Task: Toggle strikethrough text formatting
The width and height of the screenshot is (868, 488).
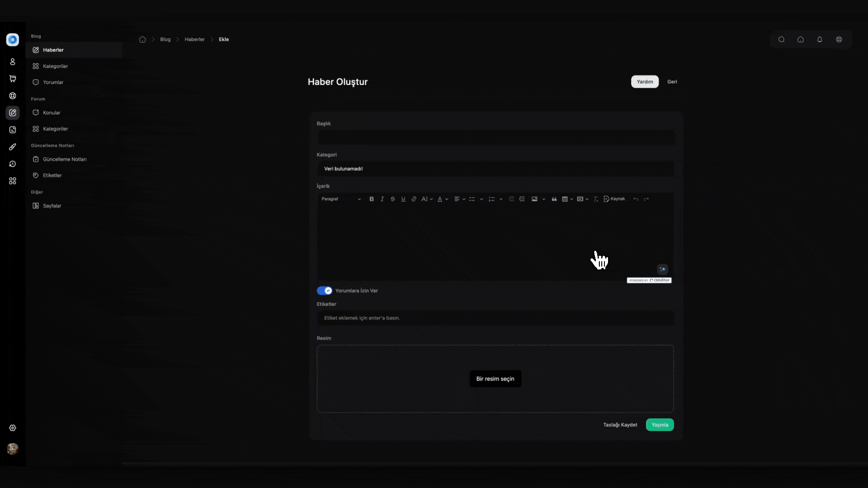Action: (x=392, y=199)
